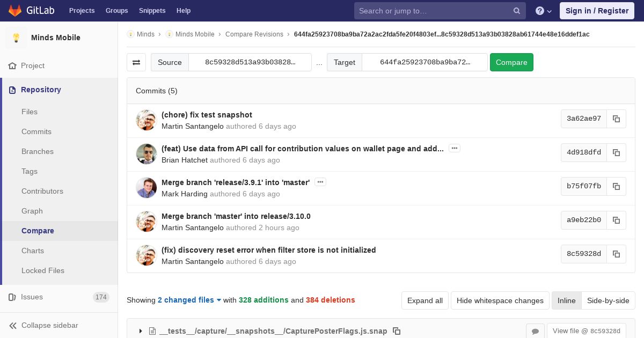Copy CapturePosterFlags.js.snap file path
Viewport: 644px width, 338px height.
[397, 331]
